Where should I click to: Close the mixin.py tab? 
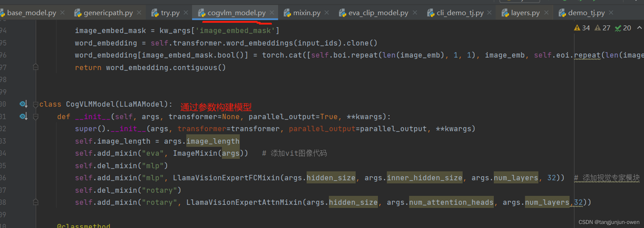pos(327,13)
